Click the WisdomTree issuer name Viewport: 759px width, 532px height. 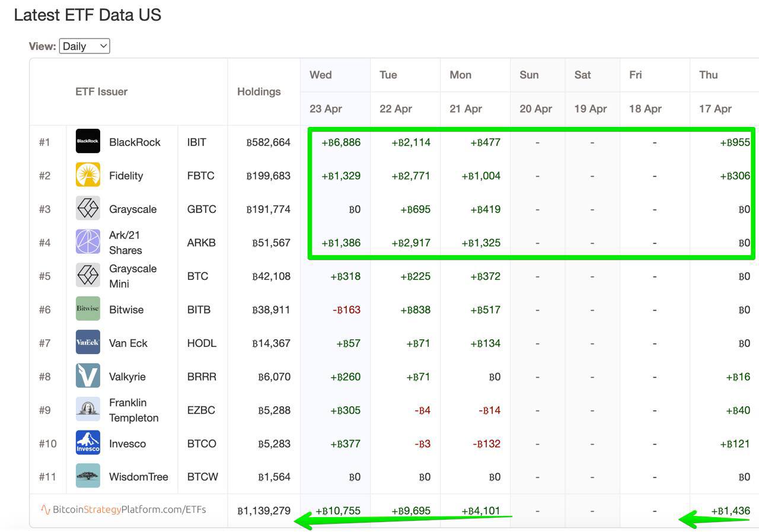coord(139,477)
